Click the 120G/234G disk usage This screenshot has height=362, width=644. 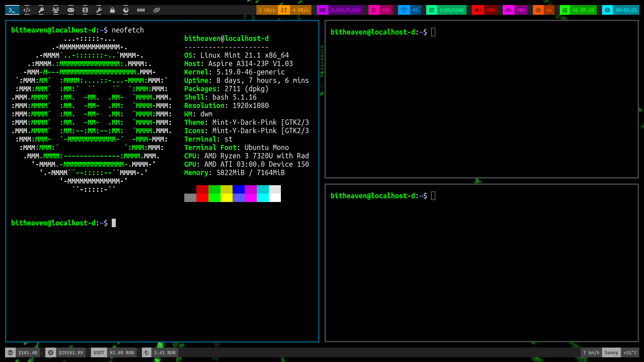(x=452, y=10)
